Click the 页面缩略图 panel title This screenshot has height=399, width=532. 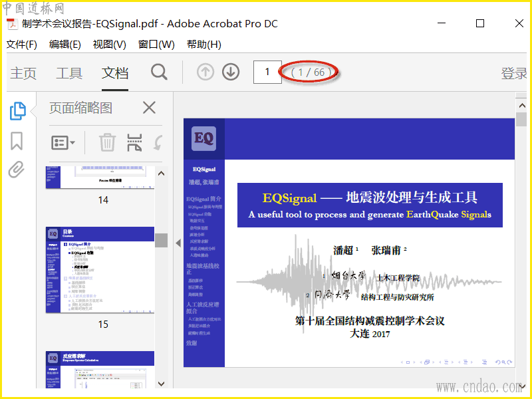coord(80,108)
